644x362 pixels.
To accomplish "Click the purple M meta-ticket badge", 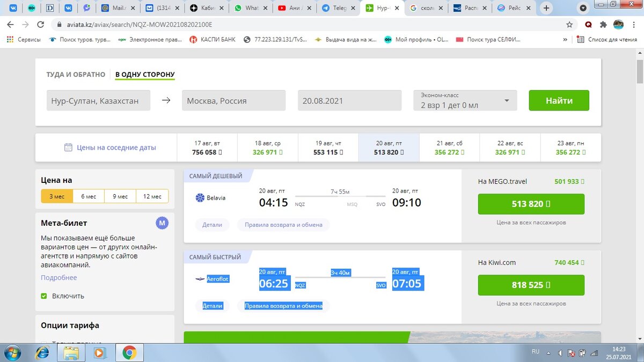I will coord(162,223).
